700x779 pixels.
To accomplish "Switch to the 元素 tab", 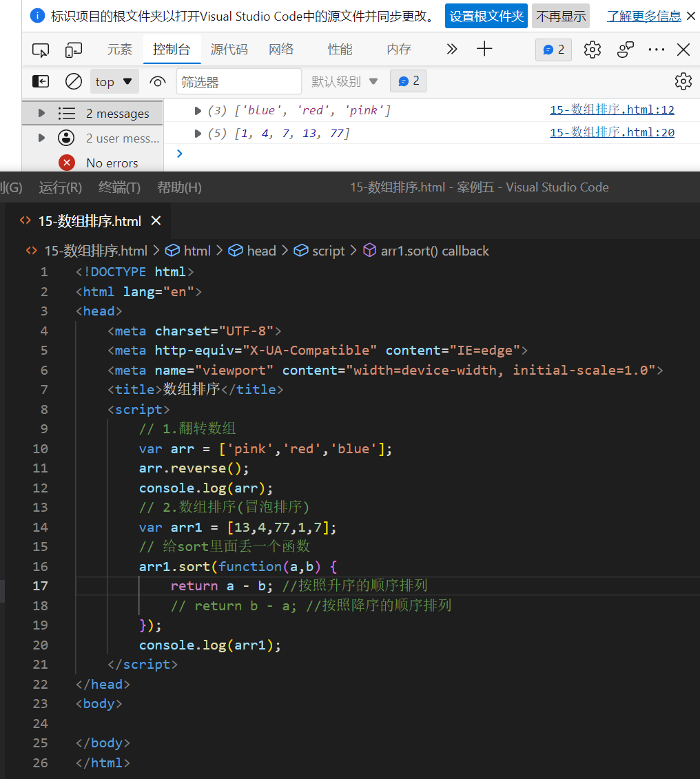I will [119, 50].
